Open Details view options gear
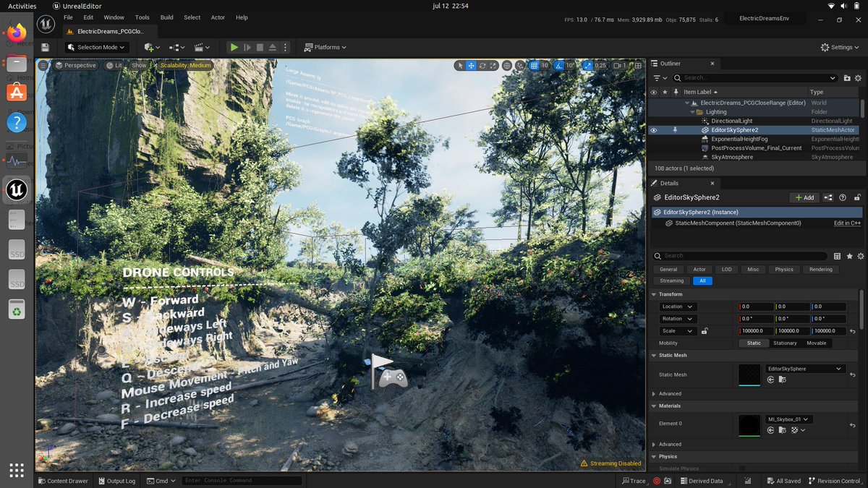Image resolution: width=868 pixels, height=488 pixels. click(x=860, y=256)
